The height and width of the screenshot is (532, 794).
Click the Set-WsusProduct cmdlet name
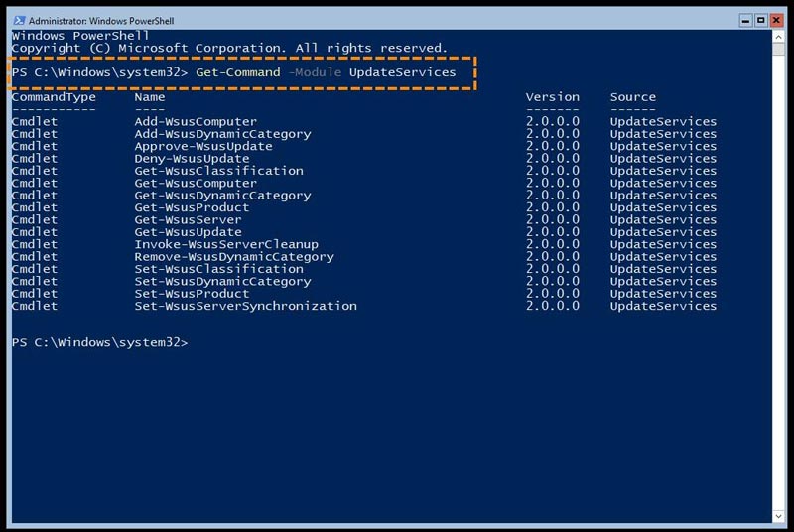tap(192, 294)
